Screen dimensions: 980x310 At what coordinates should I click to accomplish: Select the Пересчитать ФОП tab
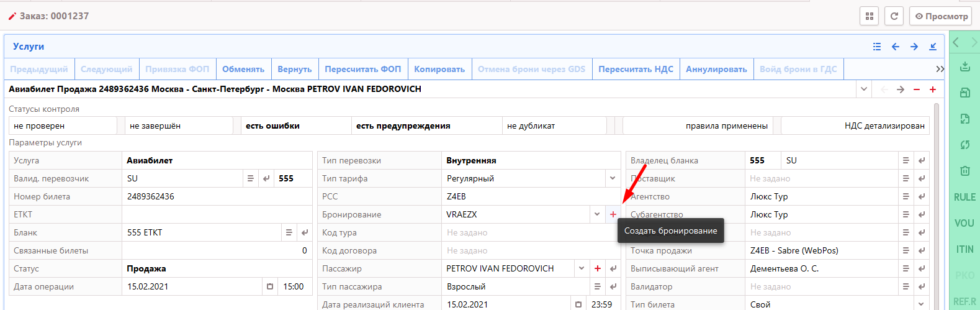coord(362,69)
